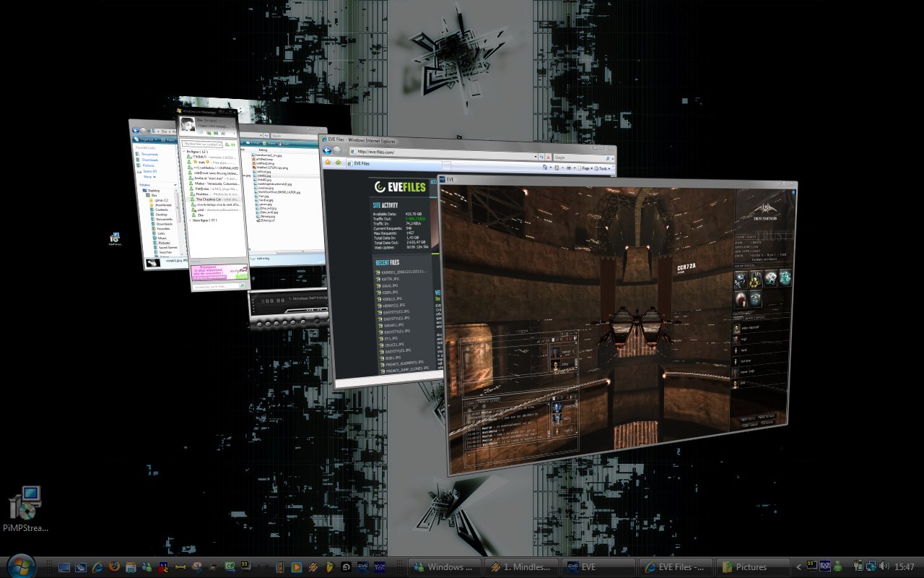Viewport: 924px width, 578px height.
Task: Launch Firefox from the Quick Launch bar
Action: pyautogui.click(x=114, y=567)
